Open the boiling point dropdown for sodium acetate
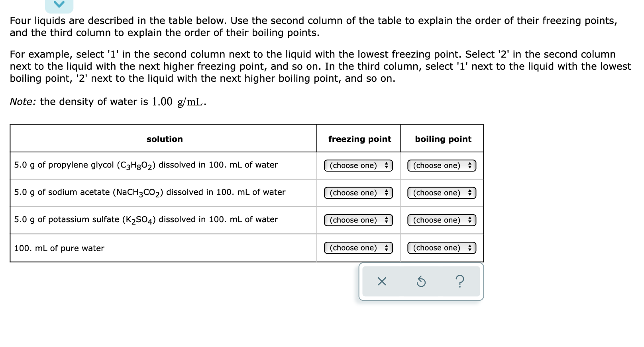 click(x=442, y=193)
